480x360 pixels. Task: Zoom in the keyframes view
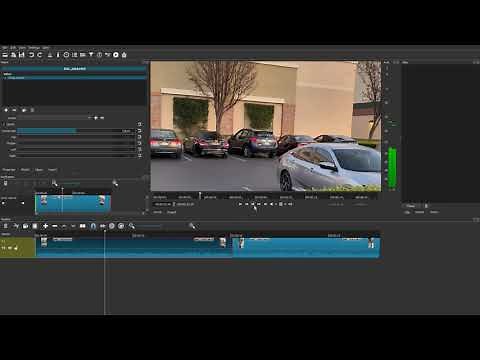pos(115,183)
